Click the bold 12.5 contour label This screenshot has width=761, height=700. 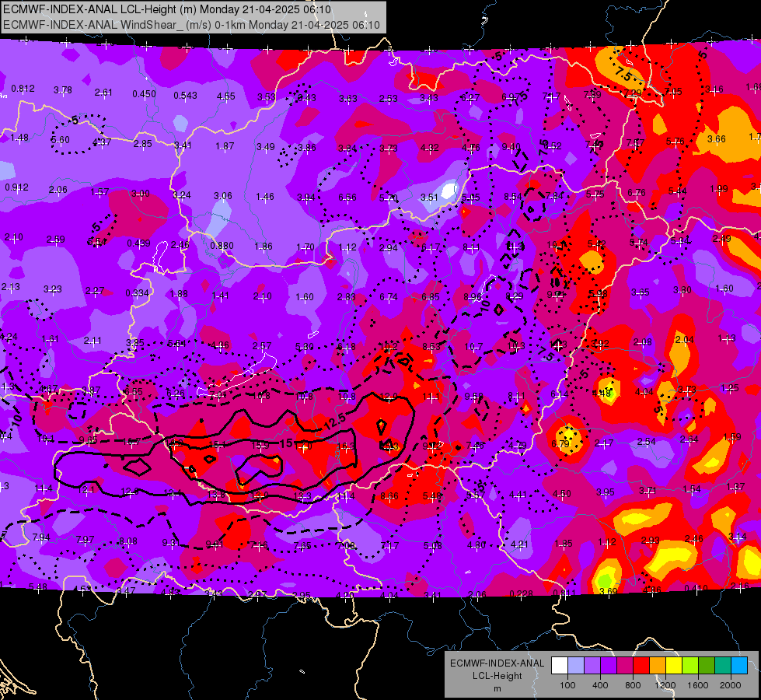335,421
